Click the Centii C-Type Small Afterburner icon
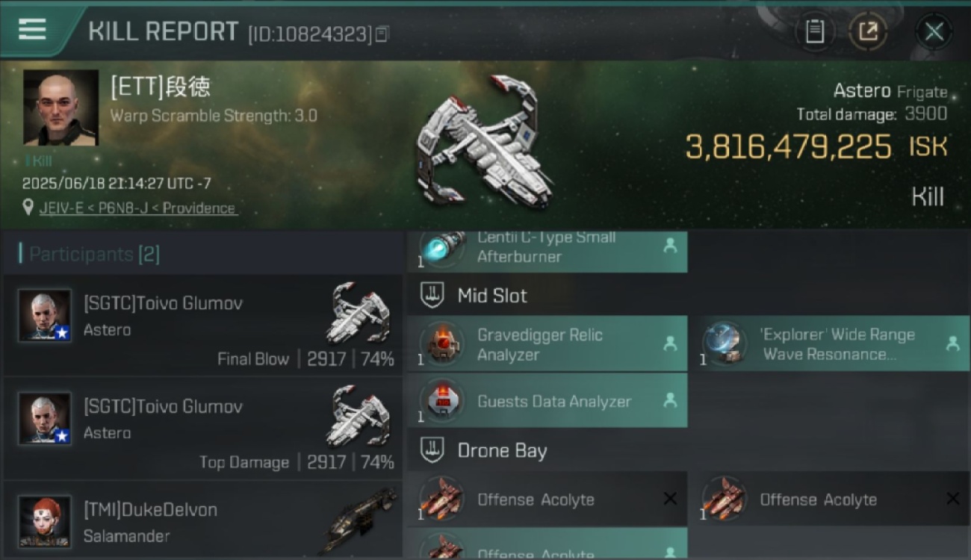 coord(442,248)
